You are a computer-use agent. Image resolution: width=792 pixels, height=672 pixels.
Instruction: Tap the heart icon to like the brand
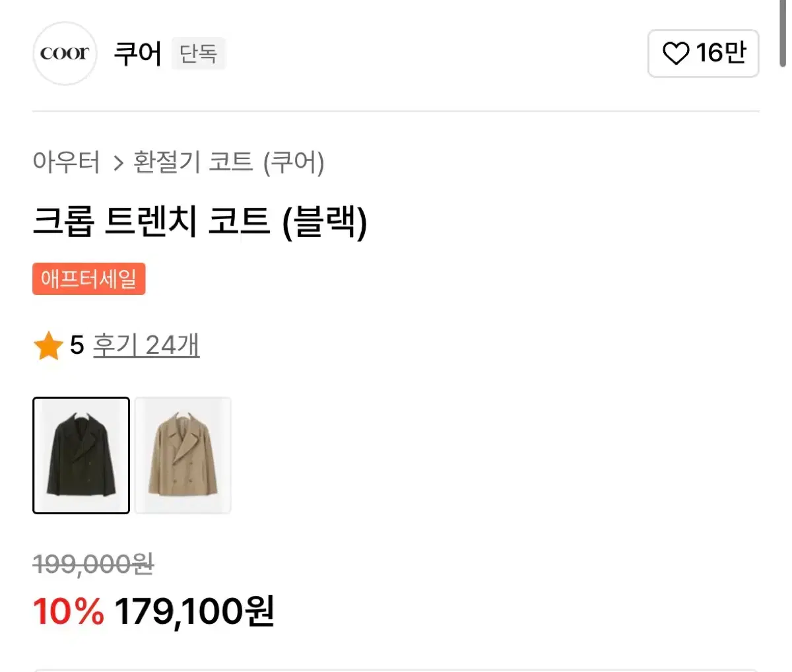[675, 53]
